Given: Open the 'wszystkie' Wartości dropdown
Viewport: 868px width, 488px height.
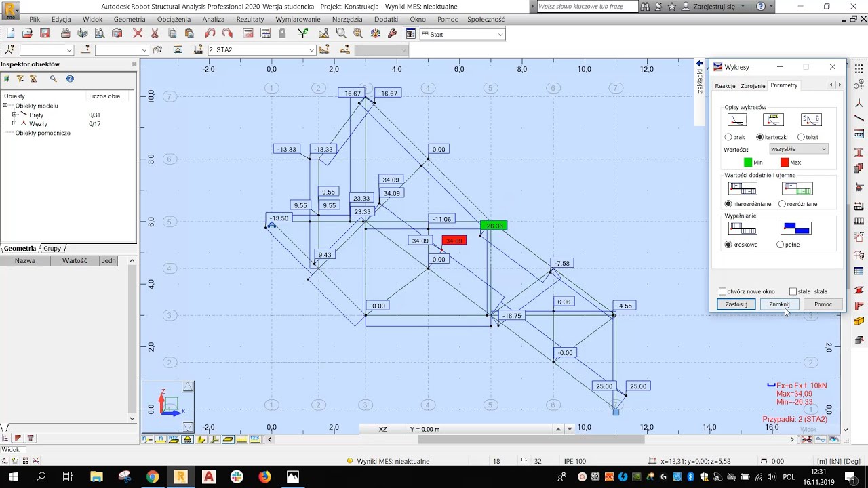Looking at the screenshot, I should coord(799,149).
